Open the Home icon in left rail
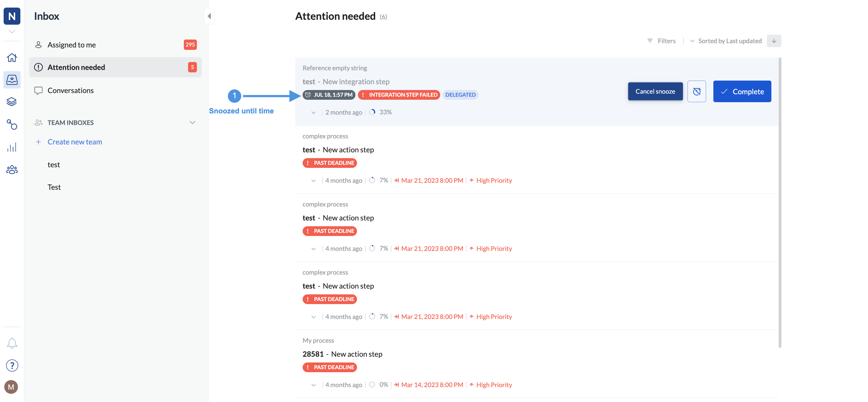This screenshot has height=402, width=868. (12, 58)
